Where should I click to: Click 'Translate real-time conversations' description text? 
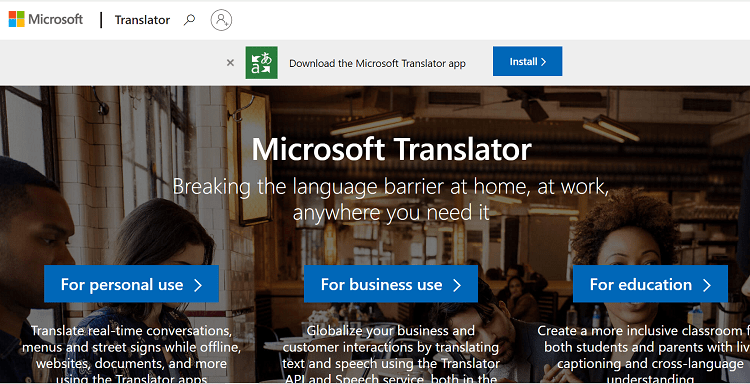click(x=132, y=355)
